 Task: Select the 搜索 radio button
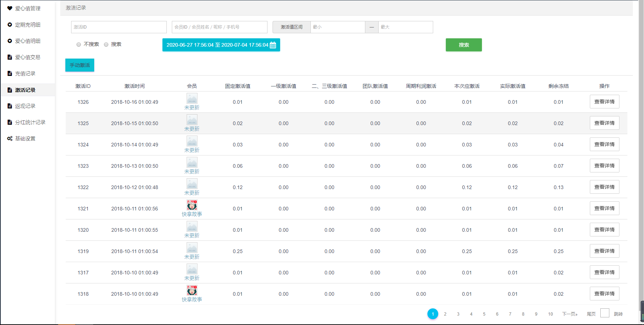106,44
